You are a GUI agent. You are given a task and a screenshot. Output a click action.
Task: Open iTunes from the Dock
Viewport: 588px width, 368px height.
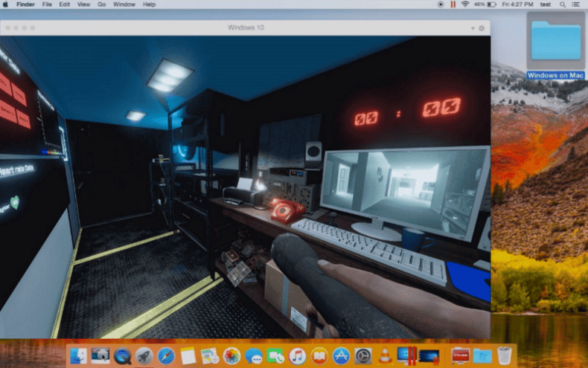(x=297, y=355)
